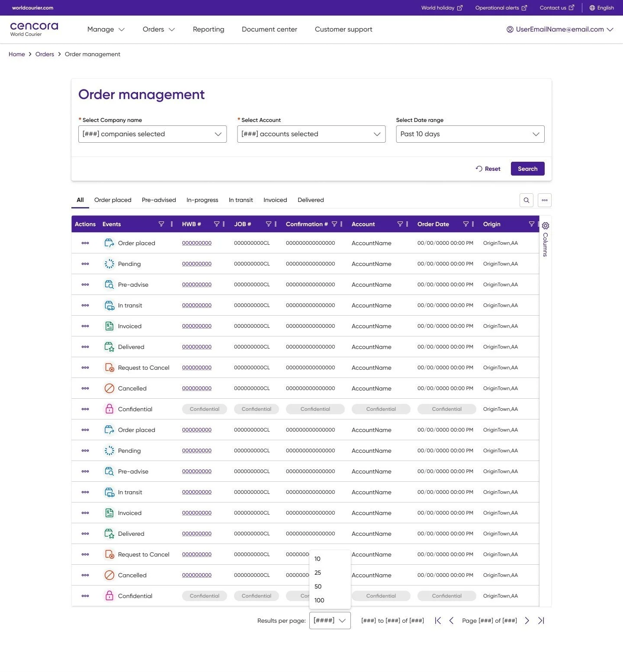Go to the previous page
623x672 pixels.
pos(451,621)
